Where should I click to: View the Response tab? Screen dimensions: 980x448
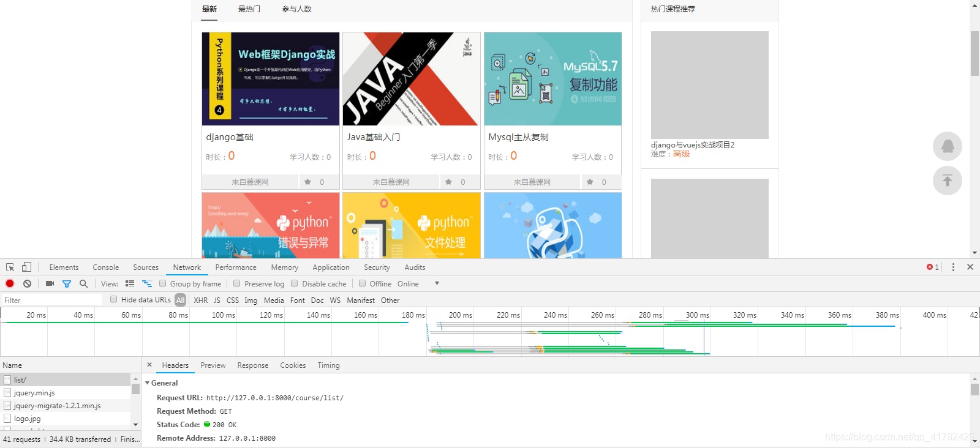[x=253, y=365]
